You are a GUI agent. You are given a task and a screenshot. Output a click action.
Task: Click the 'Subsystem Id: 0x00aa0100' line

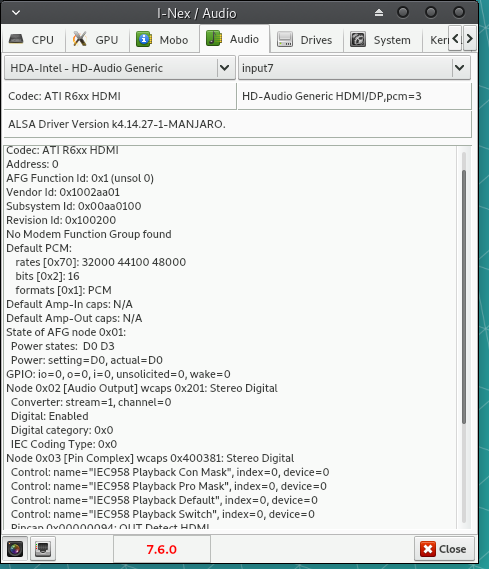(x=74, y=206)
